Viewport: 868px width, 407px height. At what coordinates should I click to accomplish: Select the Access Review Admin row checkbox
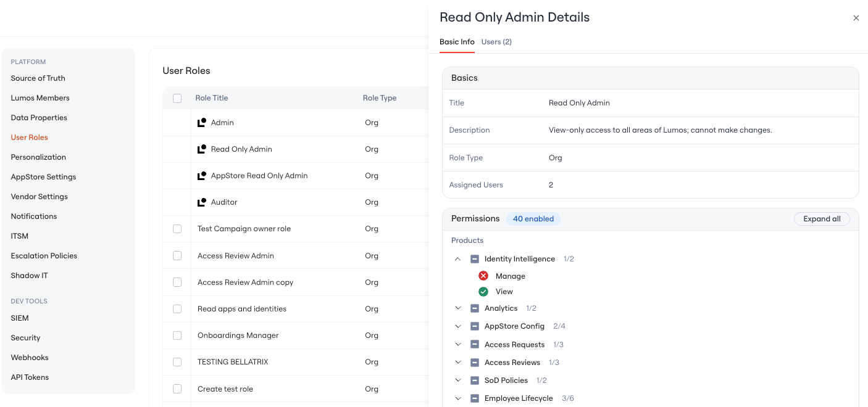tap(177, 255)
